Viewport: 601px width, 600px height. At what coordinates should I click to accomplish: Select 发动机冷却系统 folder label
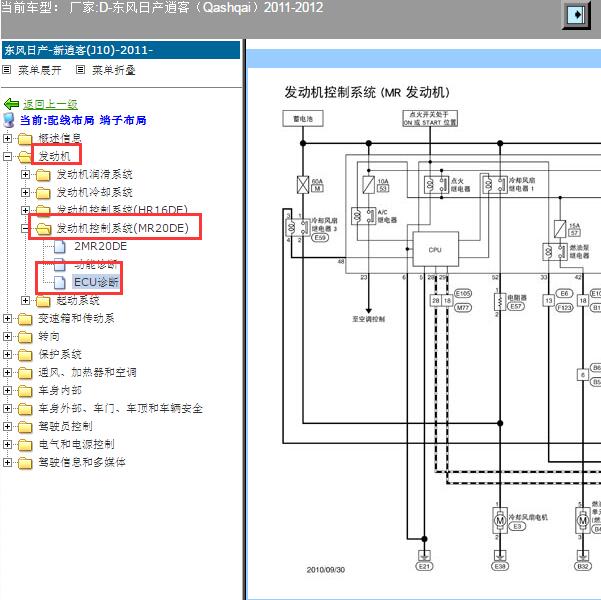94,192
